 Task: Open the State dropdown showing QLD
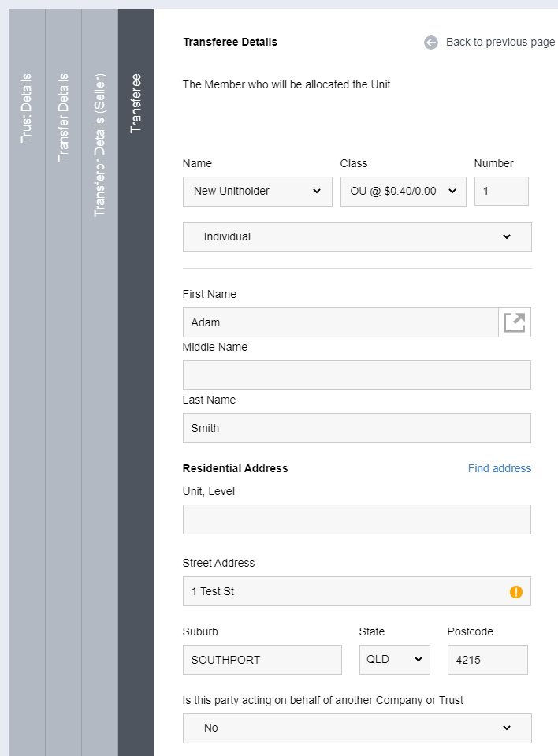[394, 660]
